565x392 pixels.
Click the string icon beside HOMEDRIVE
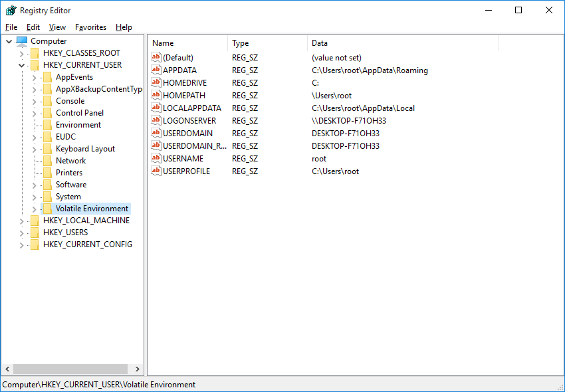(x=156, y=82)
